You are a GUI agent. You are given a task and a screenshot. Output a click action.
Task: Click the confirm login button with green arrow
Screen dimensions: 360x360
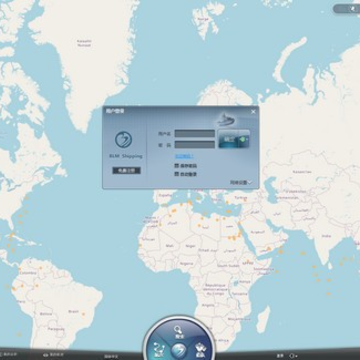point(234,139)
